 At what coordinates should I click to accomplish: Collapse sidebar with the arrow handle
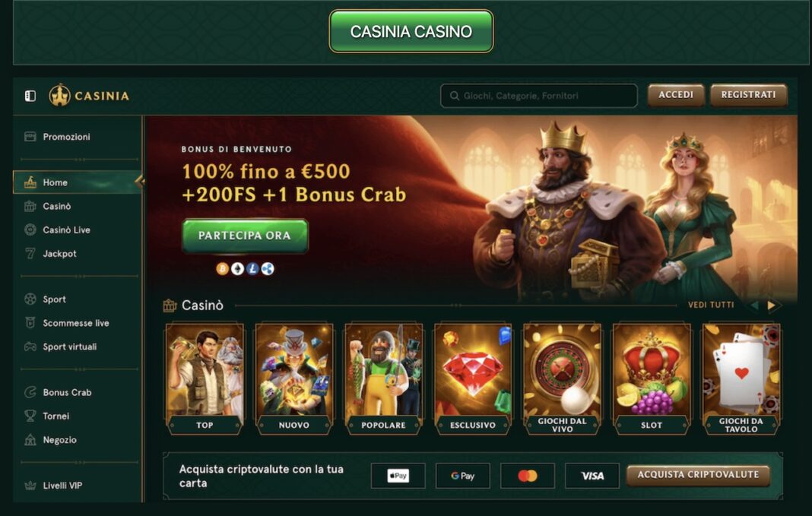point(140,181)
